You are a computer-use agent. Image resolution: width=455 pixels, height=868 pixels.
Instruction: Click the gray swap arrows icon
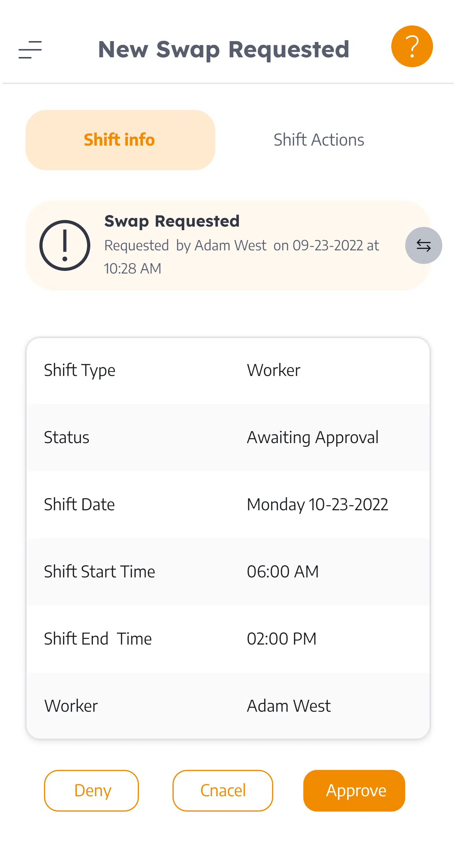pyautogui.click(x=423, y=245)
